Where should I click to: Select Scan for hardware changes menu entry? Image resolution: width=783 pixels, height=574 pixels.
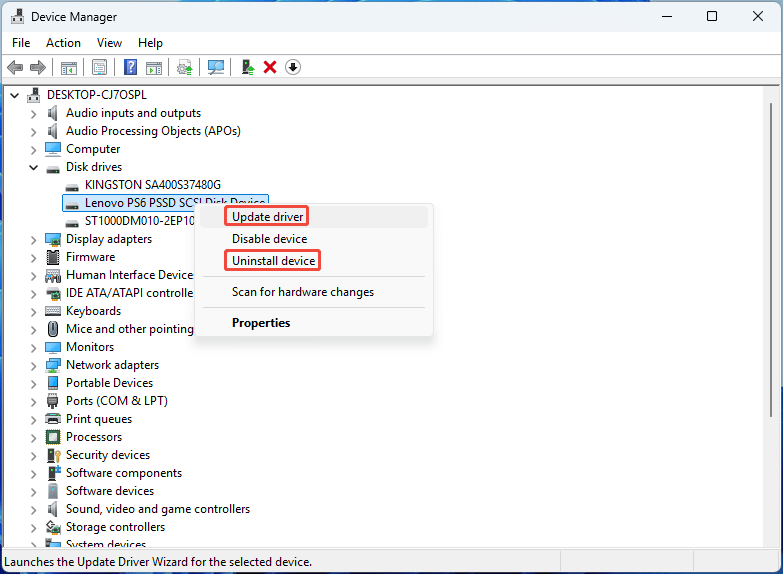coord(314,292)
